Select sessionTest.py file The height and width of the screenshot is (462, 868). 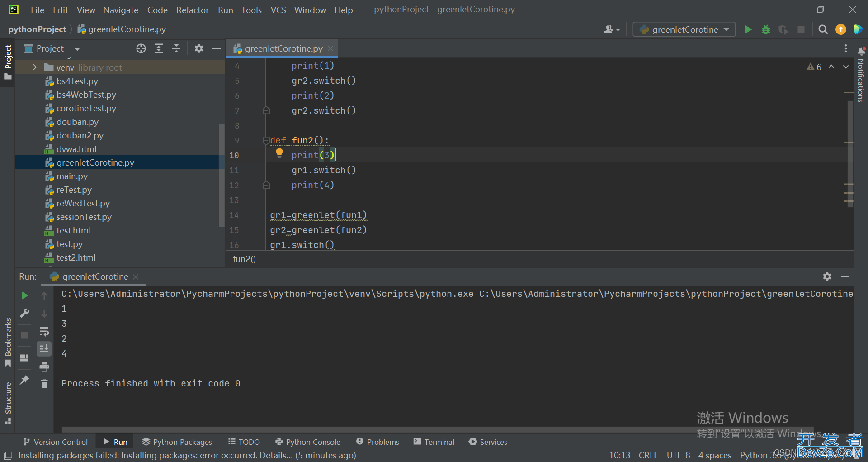84,217
